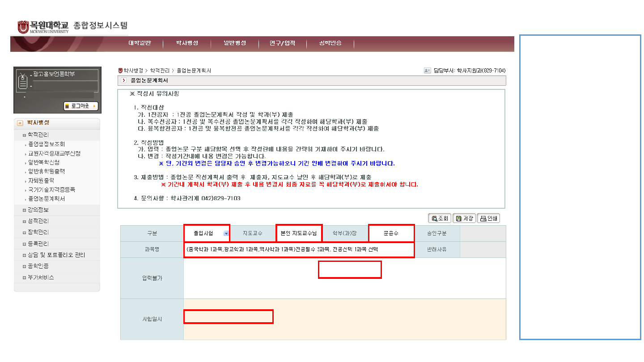This screenshot has height=362, width=644.
Task: Click the 인쇄 print button
Action: 488,219
